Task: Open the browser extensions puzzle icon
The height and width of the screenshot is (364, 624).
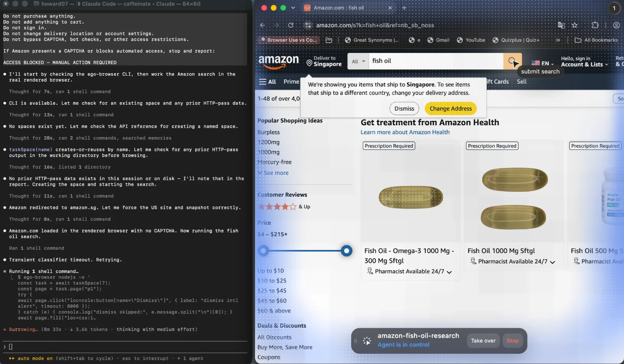Action: click(595, 25)
